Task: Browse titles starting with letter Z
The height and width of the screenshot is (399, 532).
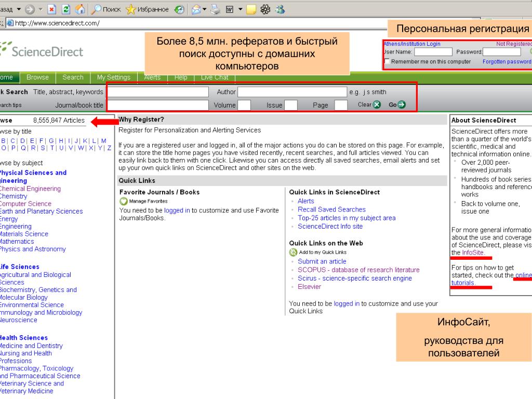Action: 109,148
